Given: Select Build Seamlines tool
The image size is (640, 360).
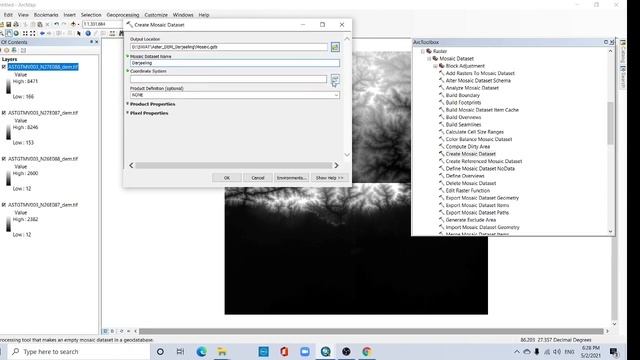Looking at the screenshot, I should [x=463, y=125].
